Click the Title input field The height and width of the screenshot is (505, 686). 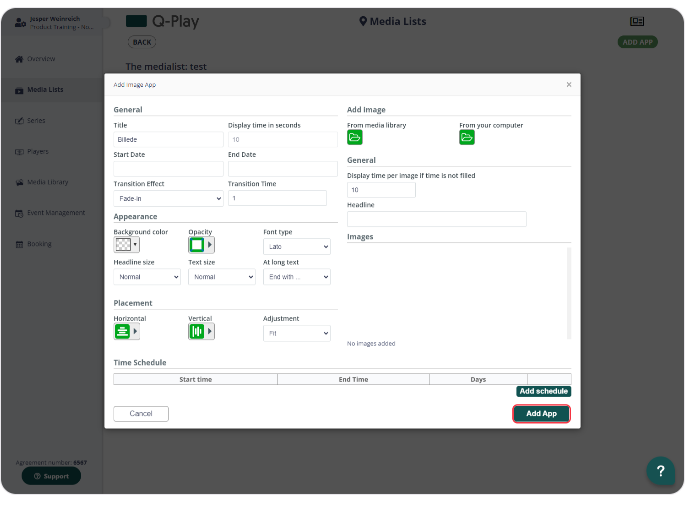pyautogui.click(x=168, y=140)
